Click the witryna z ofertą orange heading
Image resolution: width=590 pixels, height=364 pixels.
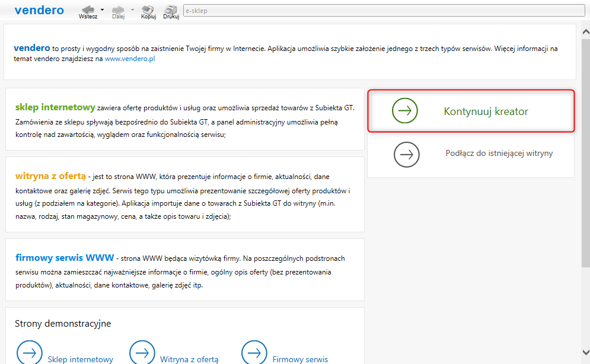[x=50, y=176]
